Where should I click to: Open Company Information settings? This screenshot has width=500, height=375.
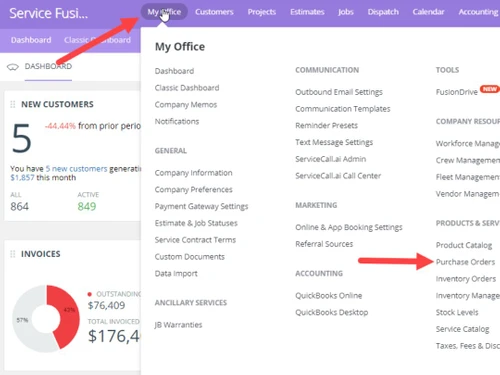click(x=193, y=173)
